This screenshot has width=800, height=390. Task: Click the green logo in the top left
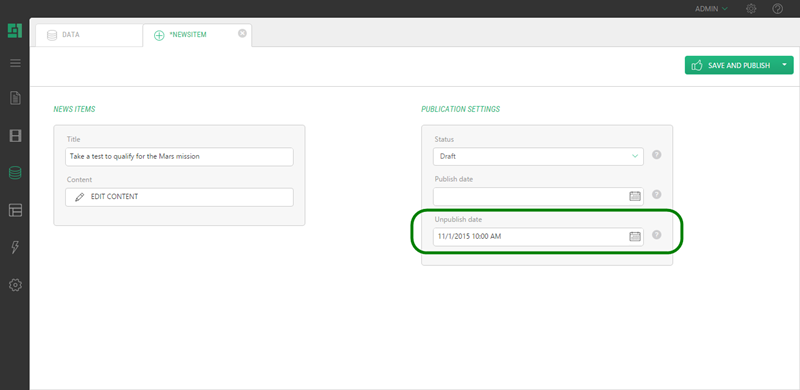point(15,31)
